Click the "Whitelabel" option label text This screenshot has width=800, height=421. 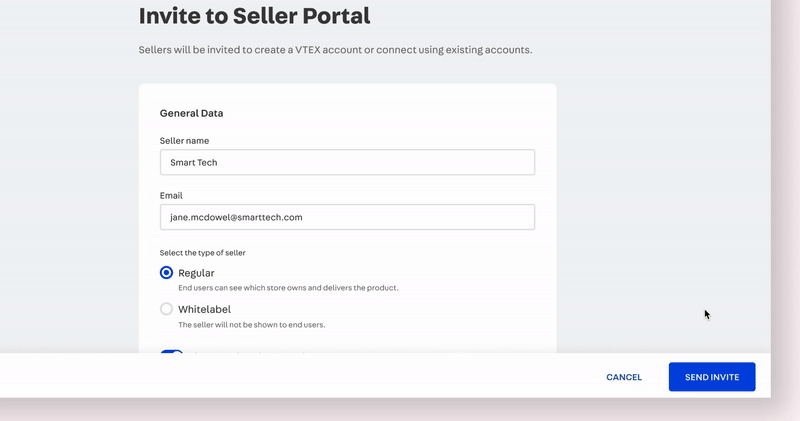click(x=205, y=310)
